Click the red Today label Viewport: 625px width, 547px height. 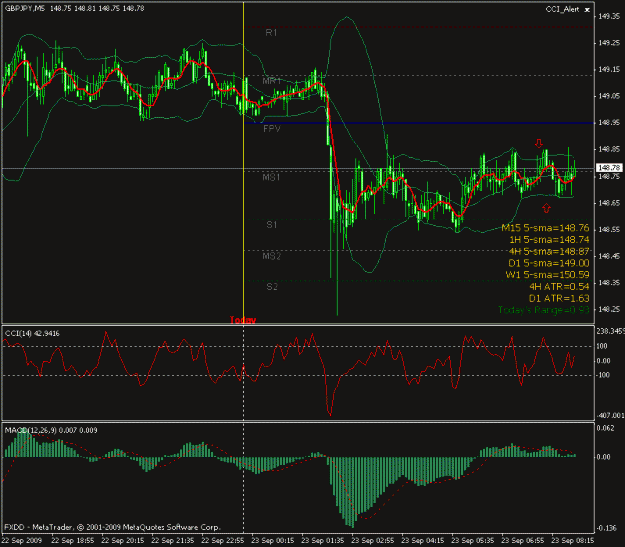pyautogui.click(x=243, y=320)
